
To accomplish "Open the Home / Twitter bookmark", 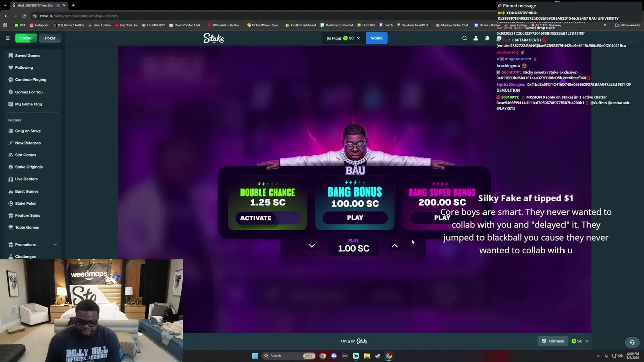I will click(68, 25).
